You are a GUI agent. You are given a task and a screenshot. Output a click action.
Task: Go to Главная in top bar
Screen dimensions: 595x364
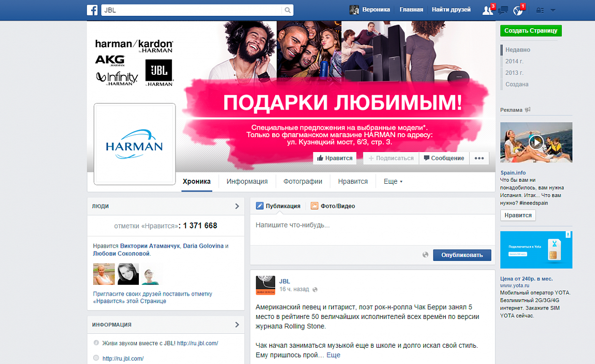pyautogui.click(x=412, y=10)
